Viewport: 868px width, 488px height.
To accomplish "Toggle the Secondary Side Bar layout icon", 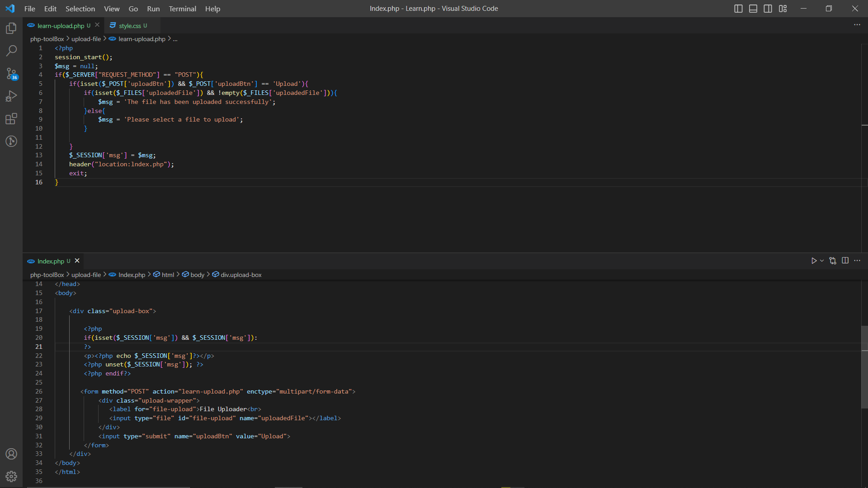I will click(x=768, y=9).
